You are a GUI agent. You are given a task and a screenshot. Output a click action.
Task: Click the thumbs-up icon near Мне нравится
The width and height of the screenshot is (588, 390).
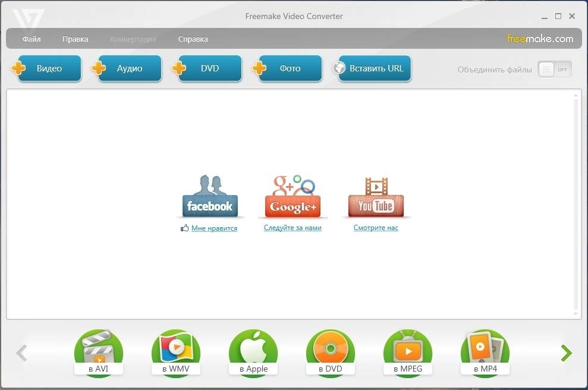(184, 228)
